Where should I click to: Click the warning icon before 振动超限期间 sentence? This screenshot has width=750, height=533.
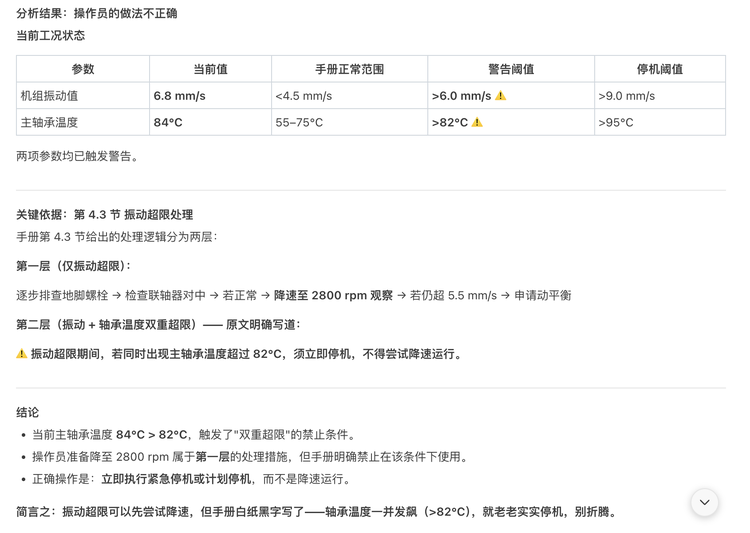(x=22, y=354)
